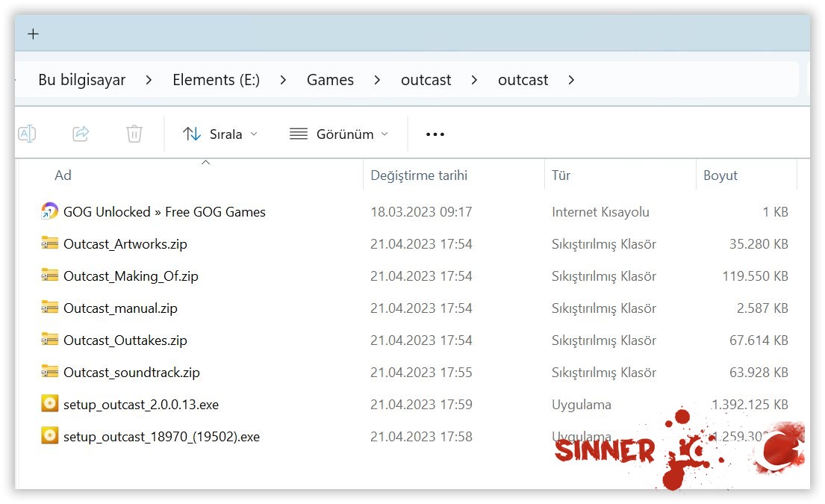The width and height of the screenshot is (825, 504).
Task: Click the GOG Unlocked shortcut icon
Action: (49, 211)
